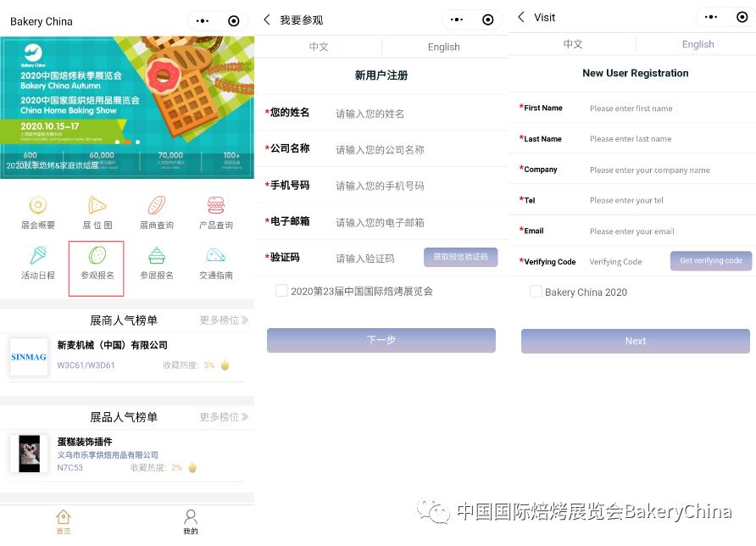
Task: Open more menu in Bakery China header
Action: pos(203,20)
